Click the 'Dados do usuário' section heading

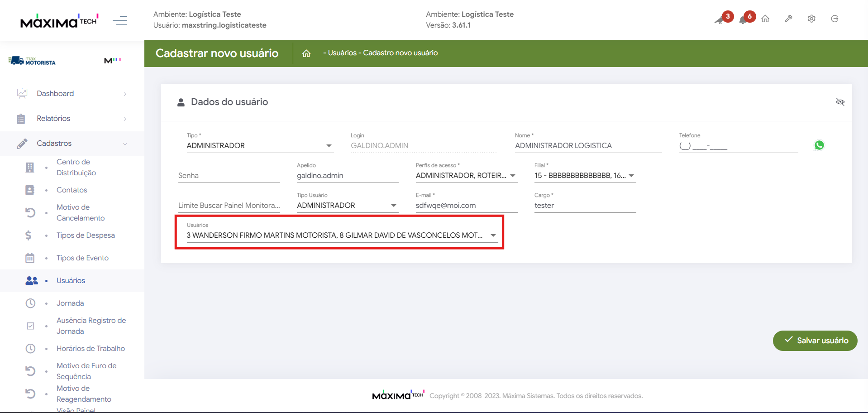click(229, 102)
